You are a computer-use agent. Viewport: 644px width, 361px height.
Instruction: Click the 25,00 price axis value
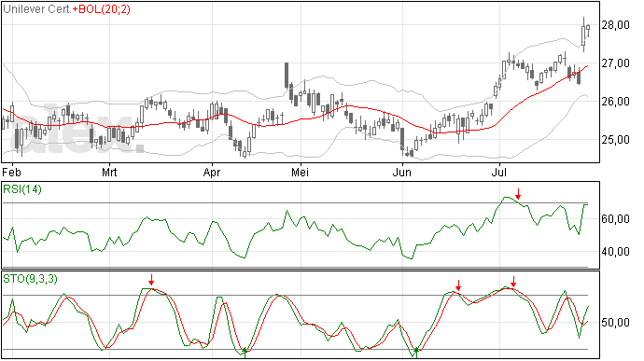pyautogui.click(x=615, y=140)
